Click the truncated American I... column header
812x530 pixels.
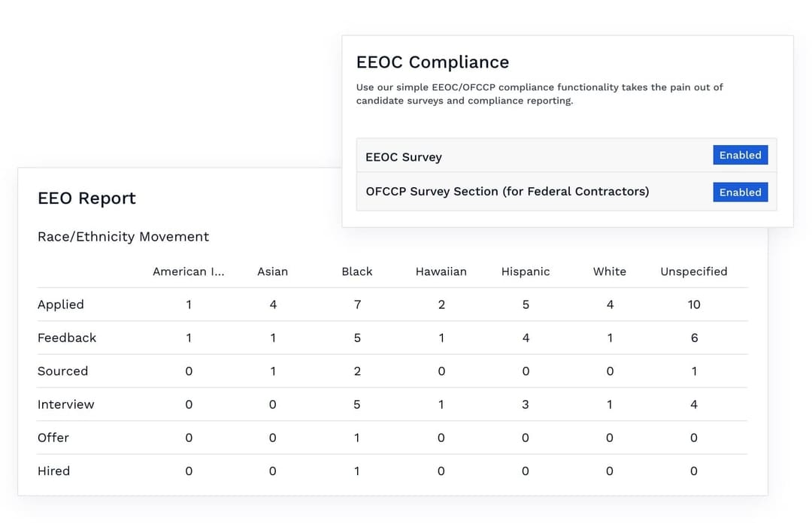[x=188, y=271]
